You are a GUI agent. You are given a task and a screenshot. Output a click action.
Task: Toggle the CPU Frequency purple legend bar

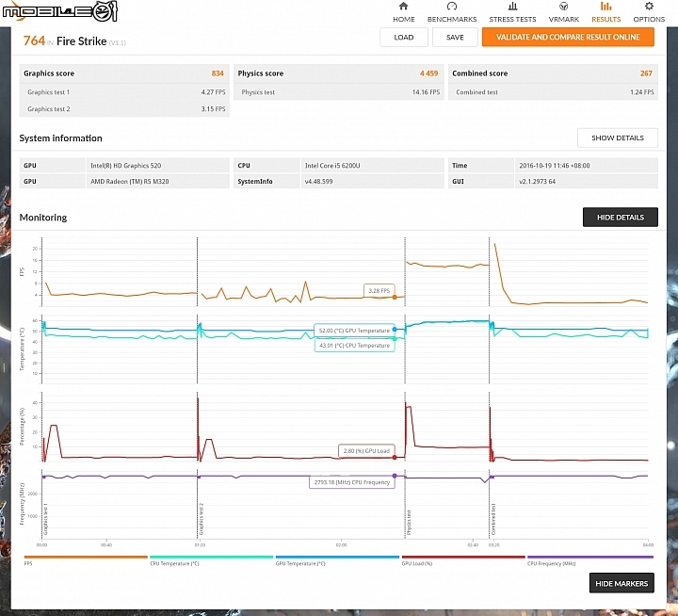[x=589, y=557]
